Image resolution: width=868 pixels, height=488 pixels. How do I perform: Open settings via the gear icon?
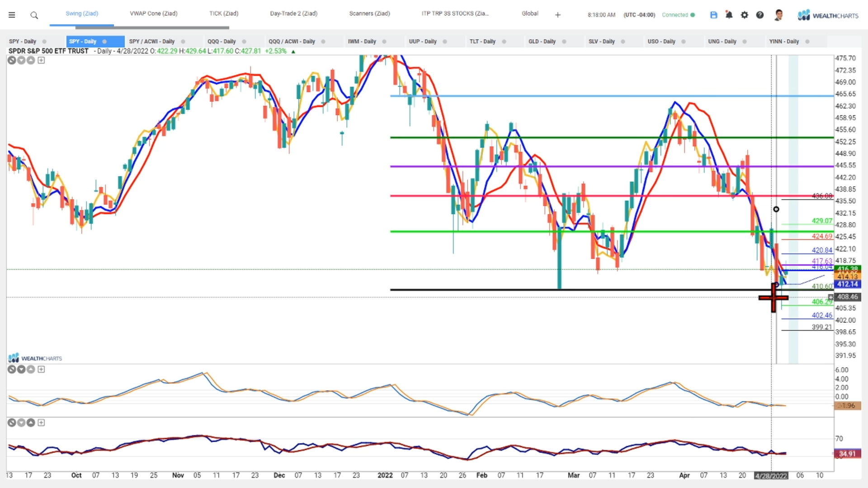pos(745,15)
